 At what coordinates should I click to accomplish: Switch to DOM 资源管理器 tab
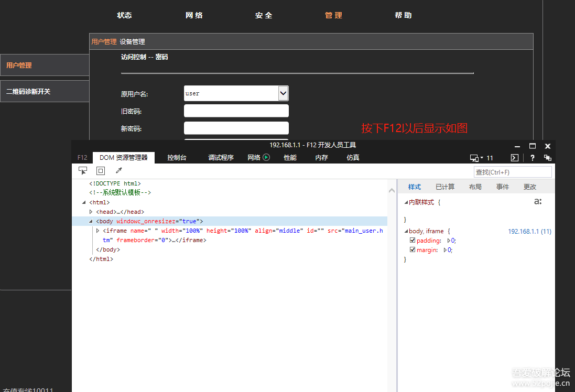[x=124, y=158]
